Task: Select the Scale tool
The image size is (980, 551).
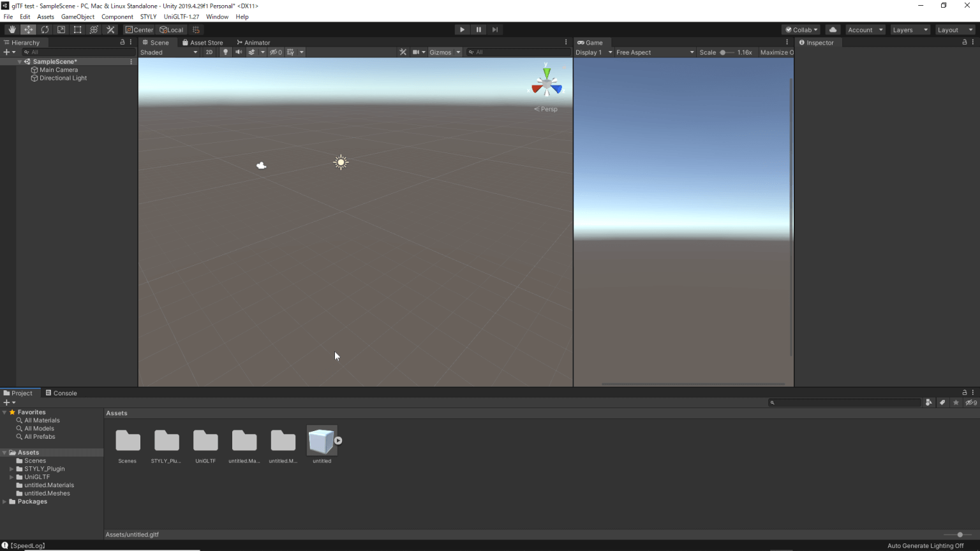Action: tap(61, 29)
